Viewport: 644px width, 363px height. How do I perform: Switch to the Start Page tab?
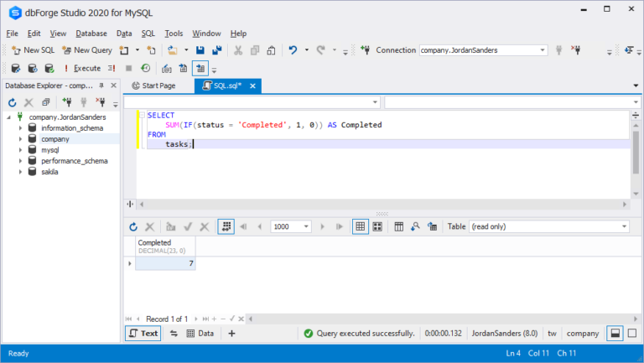(x=153, y=86)
